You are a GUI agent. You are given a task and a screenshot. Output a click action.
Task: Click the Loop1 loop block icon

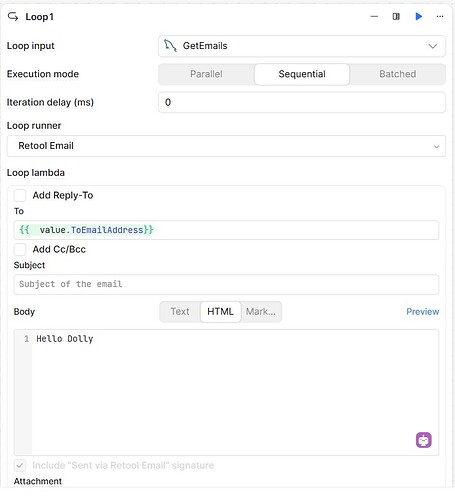pyautogui.click(x=13, y=16)
